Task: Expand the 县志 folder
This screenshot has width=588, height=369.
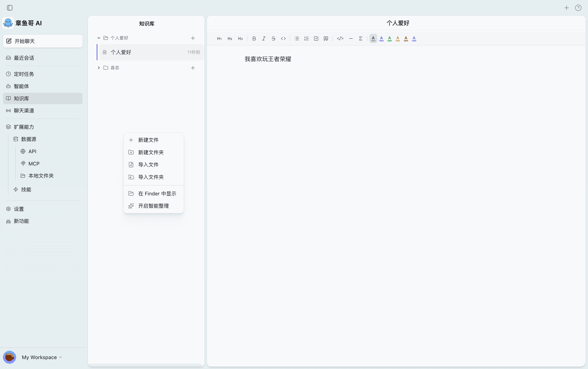Action: click(x=99, y=68)
